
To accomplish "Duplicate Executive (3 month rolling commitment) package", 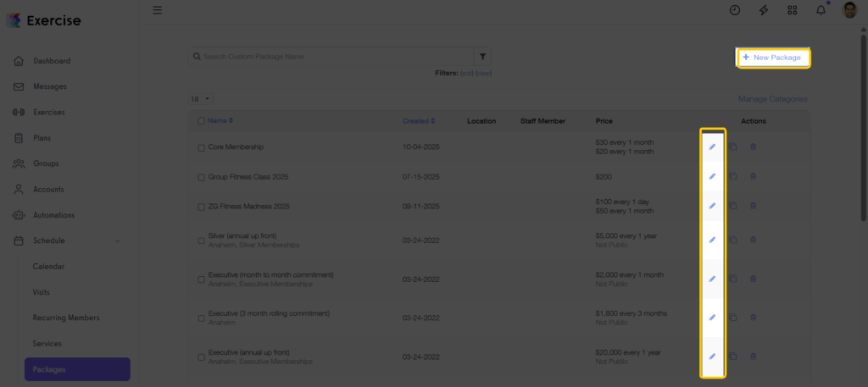I will click(732, 318).
